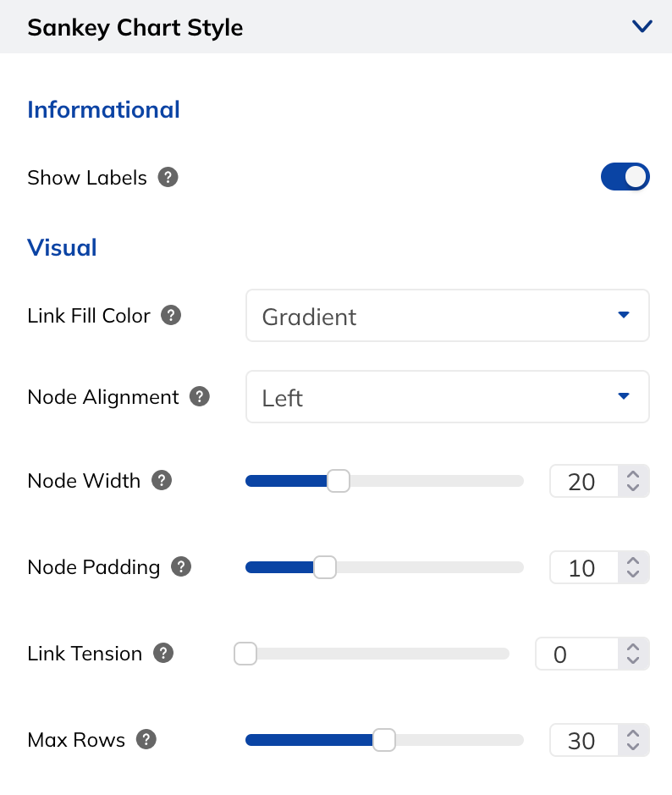This screenshot has width=672, height=795.
Task: Collapse the Sankey Chart Style section chevron
Action: click(642, 26)
